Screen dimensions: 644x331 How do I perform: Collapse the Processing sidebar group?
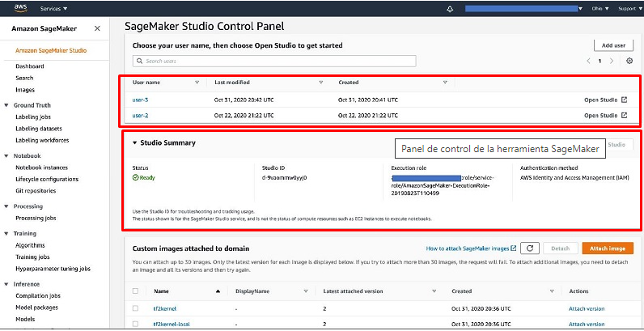(6, 206)
